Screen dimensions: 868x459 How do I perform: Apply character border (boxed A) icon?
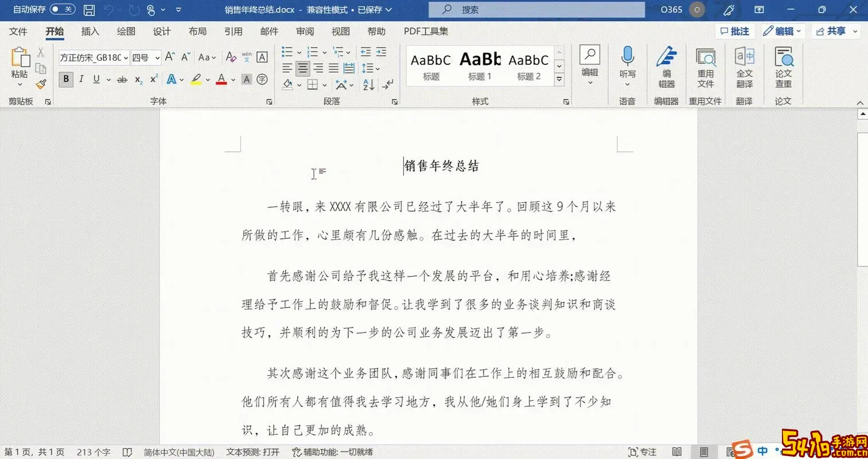point(262,57)
